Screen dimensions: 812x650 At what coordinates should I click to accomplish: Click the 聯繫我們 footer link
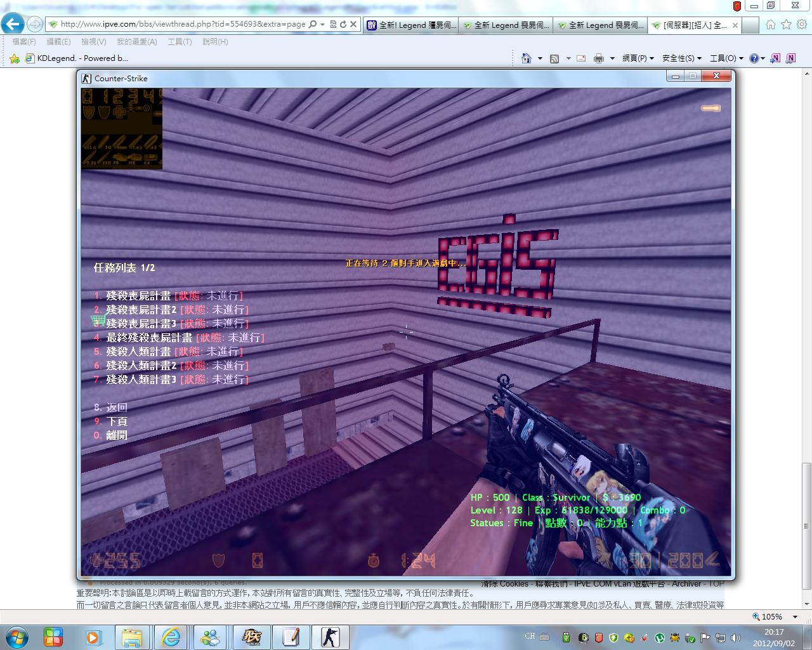(552, 583)
